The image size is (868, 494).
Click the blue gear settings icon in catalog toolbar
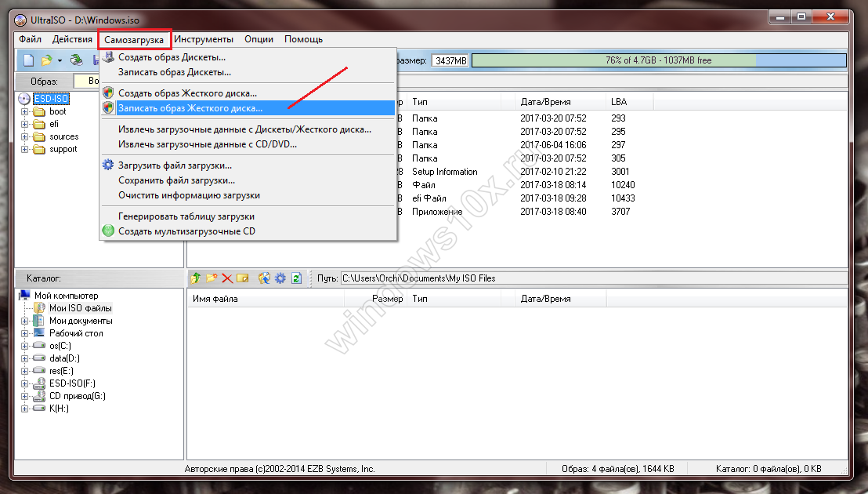(280, 278)
